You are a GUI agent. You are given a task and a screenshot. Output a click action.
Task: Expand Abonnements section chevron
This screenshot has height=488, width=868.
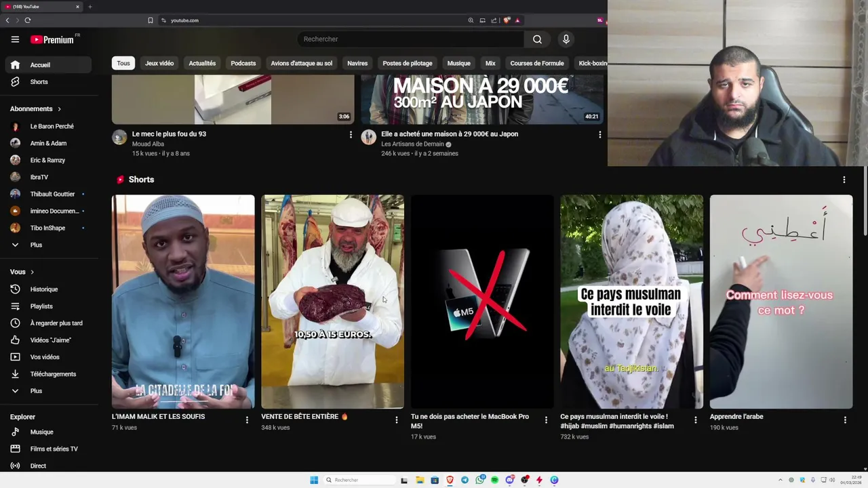click(59, 109)
